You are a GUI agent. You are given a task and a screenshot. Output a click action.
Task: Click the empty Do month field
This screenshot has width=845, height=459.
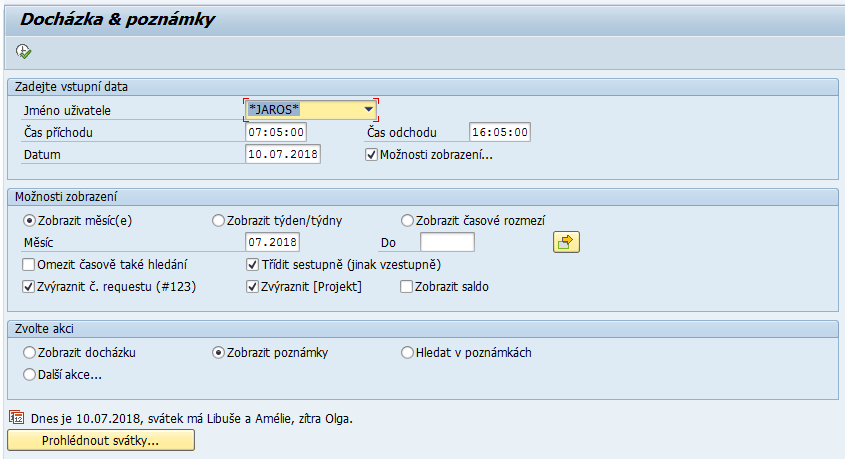[x=447, y=242]
